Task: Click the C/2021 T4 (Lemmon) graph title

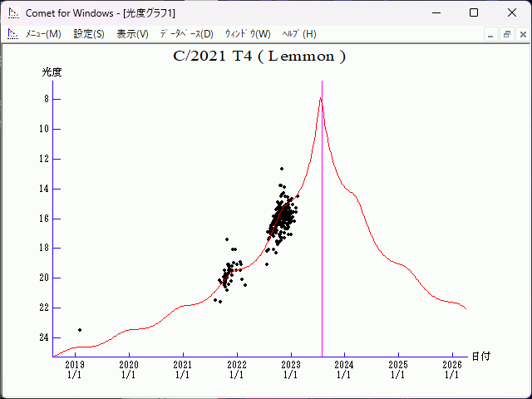Action: point(259,57)
